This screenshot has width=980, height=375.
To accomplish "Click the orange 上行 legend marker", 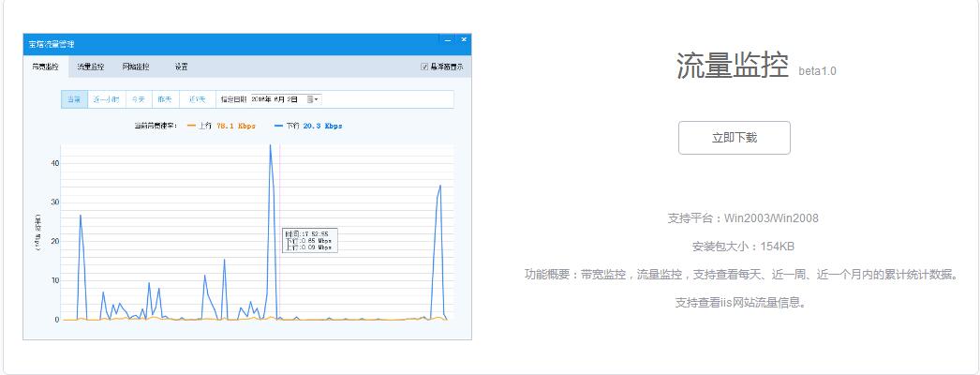I will point(192,125).
